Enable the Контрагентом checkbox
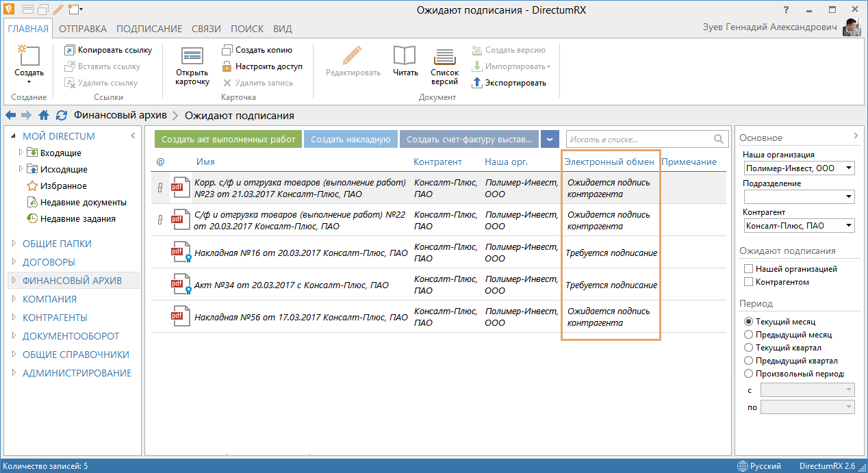868x473 pixels. 749,282
